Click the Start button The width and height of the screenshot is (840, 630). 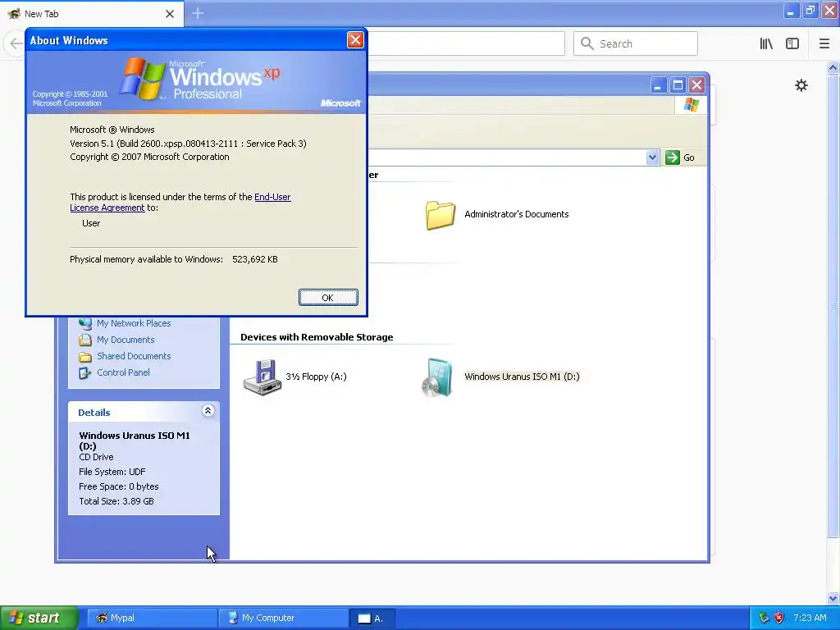pos(39,618)
